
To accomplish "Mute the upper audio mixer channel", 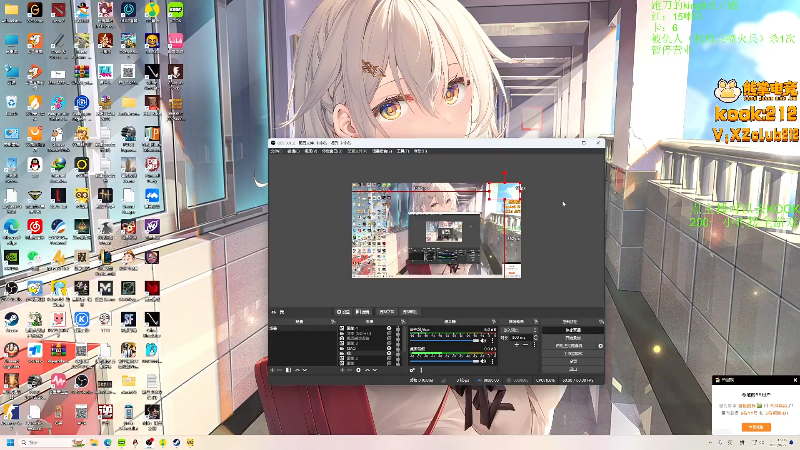I will [483, 340].
